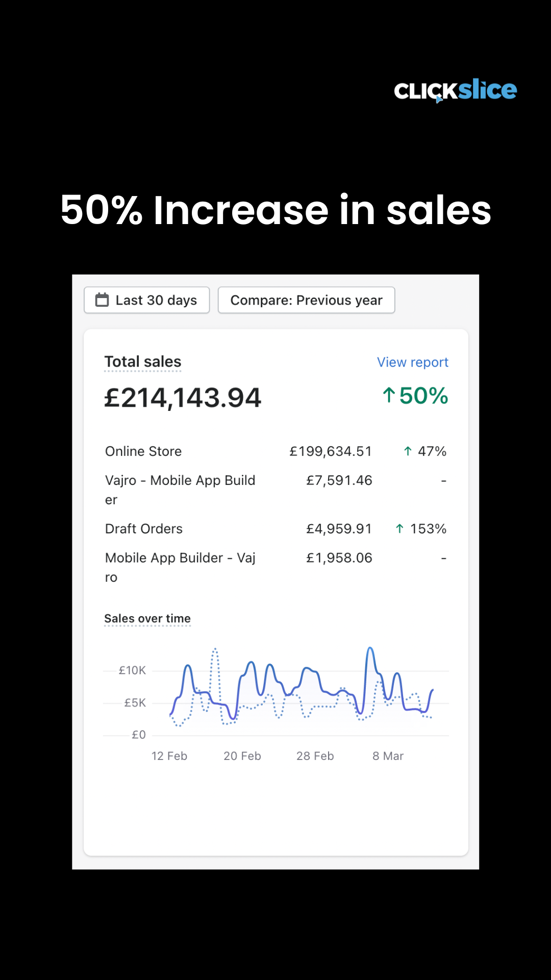The width and height of the screenshot is (551, 980).
Task: Click the calendar icon beside Last 30 days
Action: 102,300
